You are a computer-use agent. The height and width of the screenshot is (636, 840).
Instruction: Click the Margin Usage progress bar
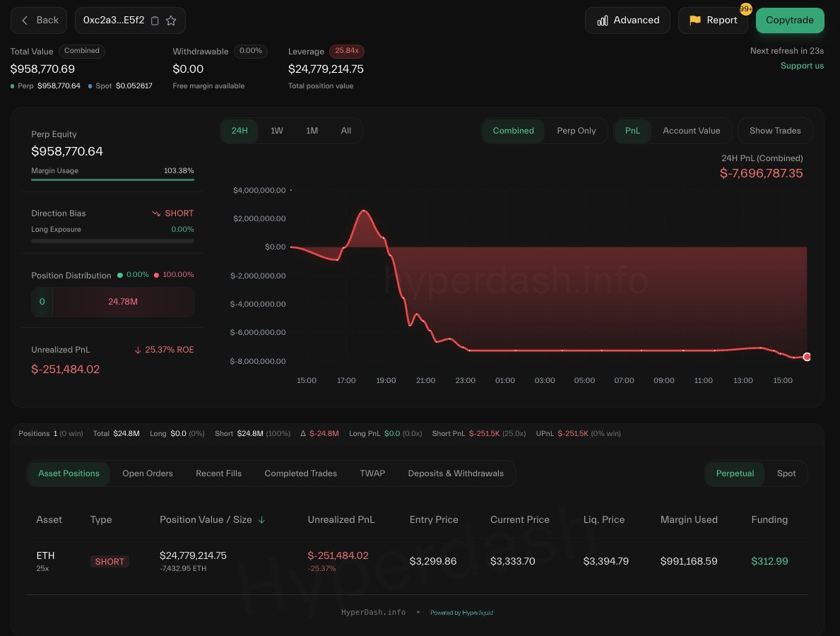(x=112, y=179)
